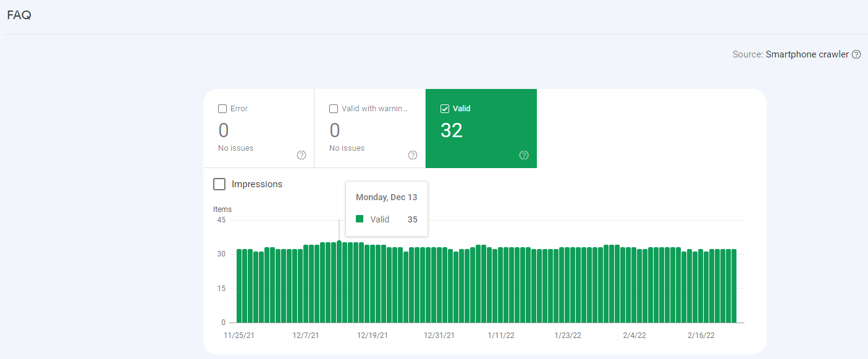Open help icon in Error card

(301, 155)
